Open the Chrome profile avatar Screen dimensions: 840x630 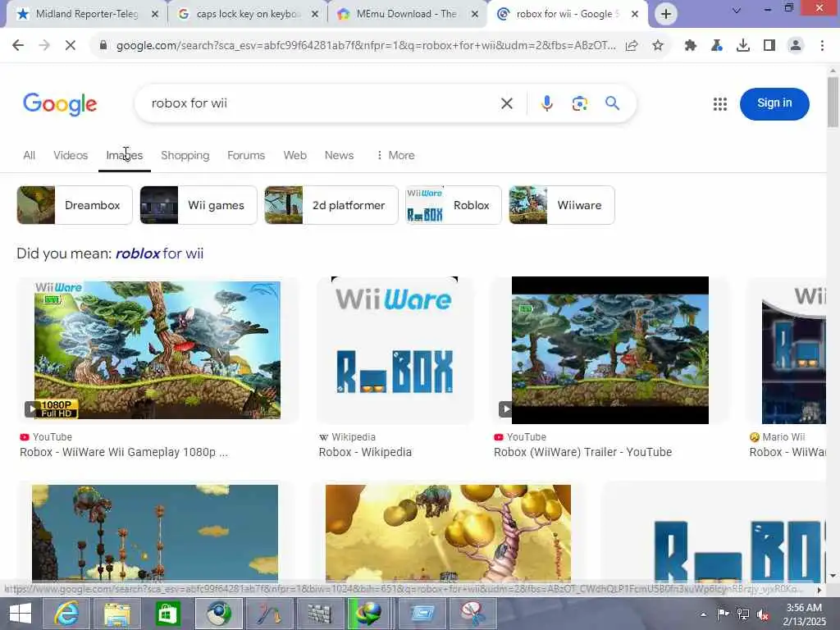pyautogui.click(x=796, y=46)
